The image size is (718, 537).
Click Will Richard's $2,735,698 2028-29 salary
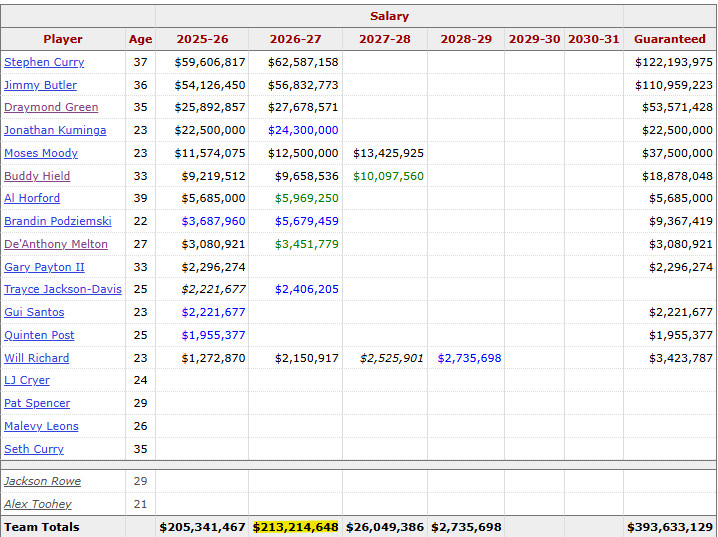point(469,358)
